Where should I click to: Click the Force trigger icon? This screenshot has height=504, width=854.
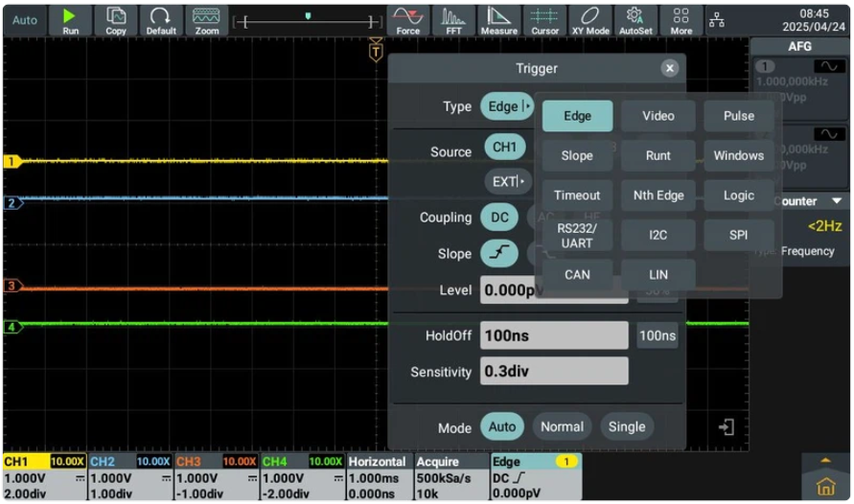coord(408,20)
